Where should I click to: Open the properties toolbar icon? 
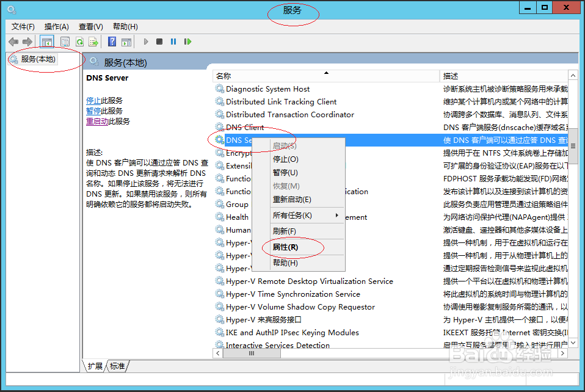pyautogui.click(x=65, y=42)
